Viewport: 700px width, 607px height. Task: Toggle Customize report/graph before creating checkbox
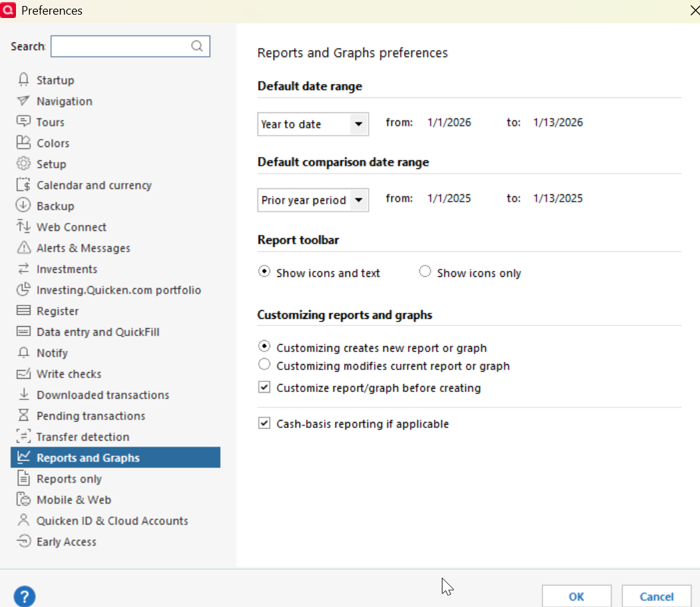coord(264,387)
